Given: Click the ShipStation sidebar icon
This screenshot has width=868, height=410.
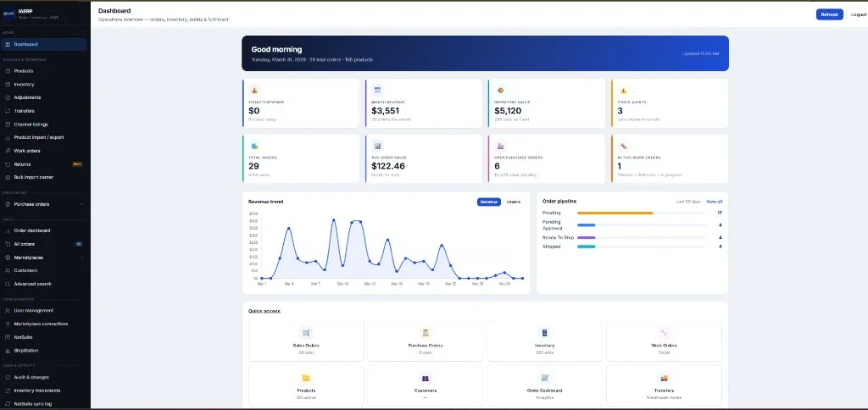Looking at the screenshot, I should pos(8,350).
